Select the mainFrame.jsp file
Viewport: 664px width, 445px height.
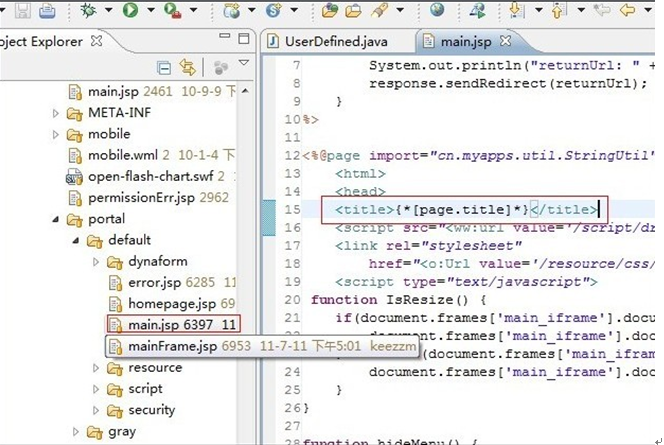click(261, 346)
